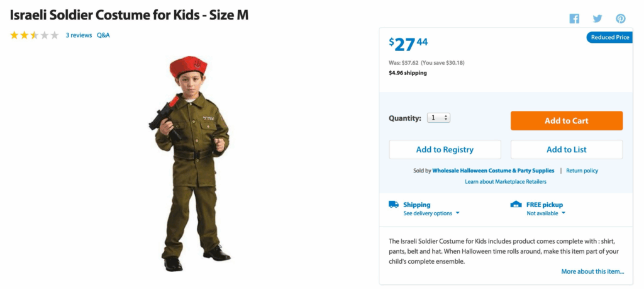Visit the Wholesale Halloween Costume & Party Supplies seller link

pos(493,171)
